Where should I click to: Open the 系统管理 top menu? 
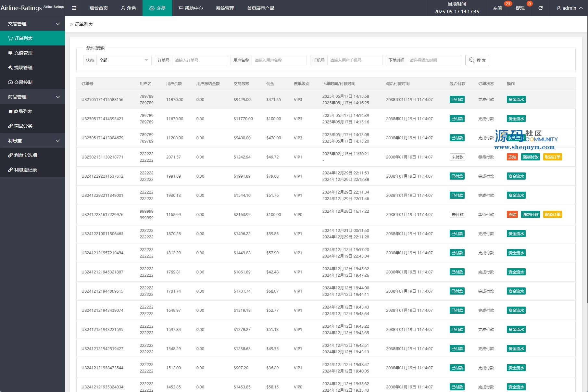tap(225, 8)
